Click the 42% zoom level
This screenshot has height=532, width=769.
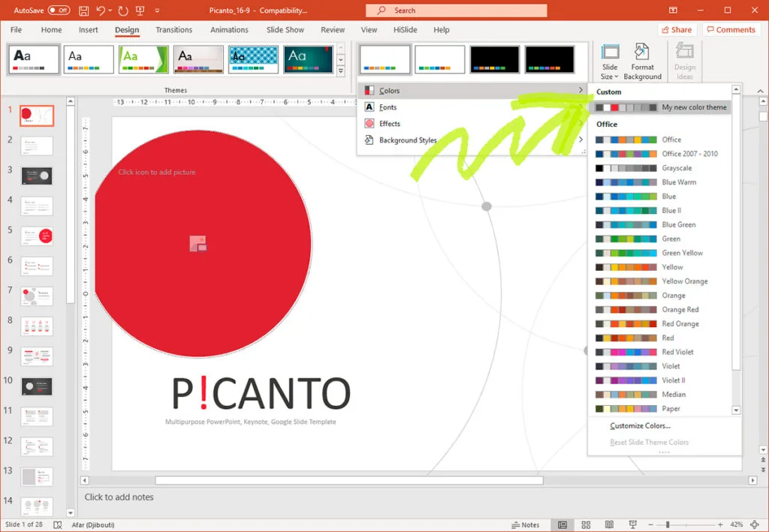tap(736, 524)
